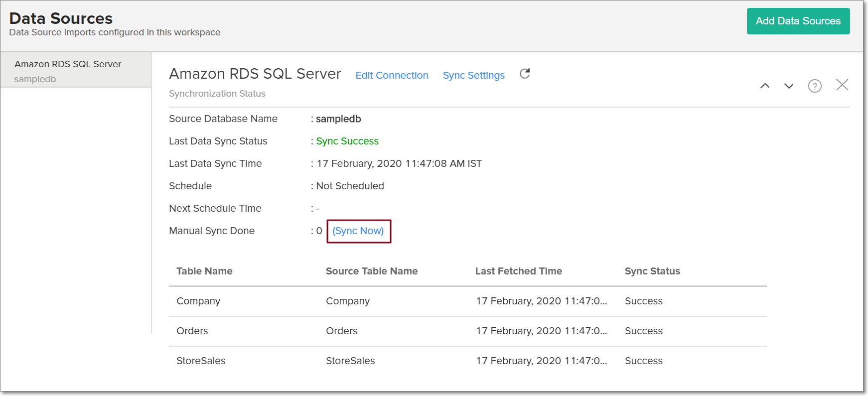Image resolution: width=868 pixels, height=396 pixels.
Task: Select the Orders table row
Action: (192, 331)
